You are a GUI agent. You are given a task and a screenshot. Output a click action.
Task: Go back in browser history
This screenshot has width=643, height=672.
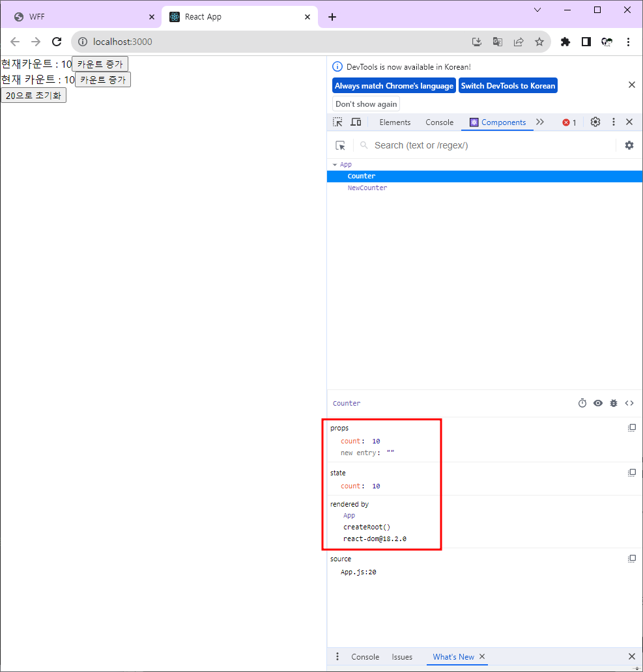15,42
